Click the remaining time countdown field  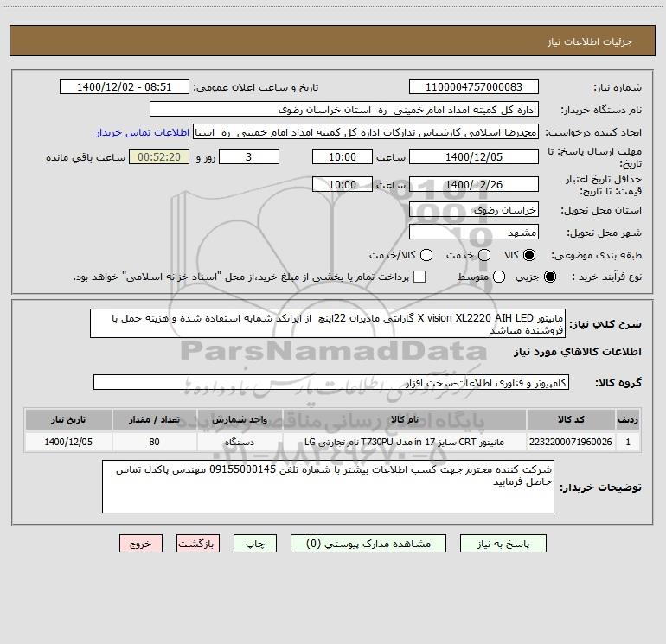pyautogui.click(x=159, y=156)
